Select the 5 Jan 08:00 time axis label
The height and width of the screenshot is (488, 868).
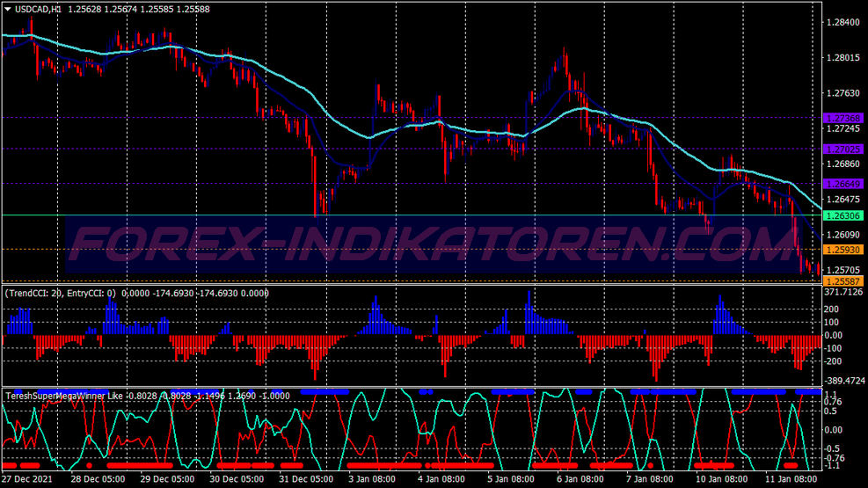click(x=510, y=479)
